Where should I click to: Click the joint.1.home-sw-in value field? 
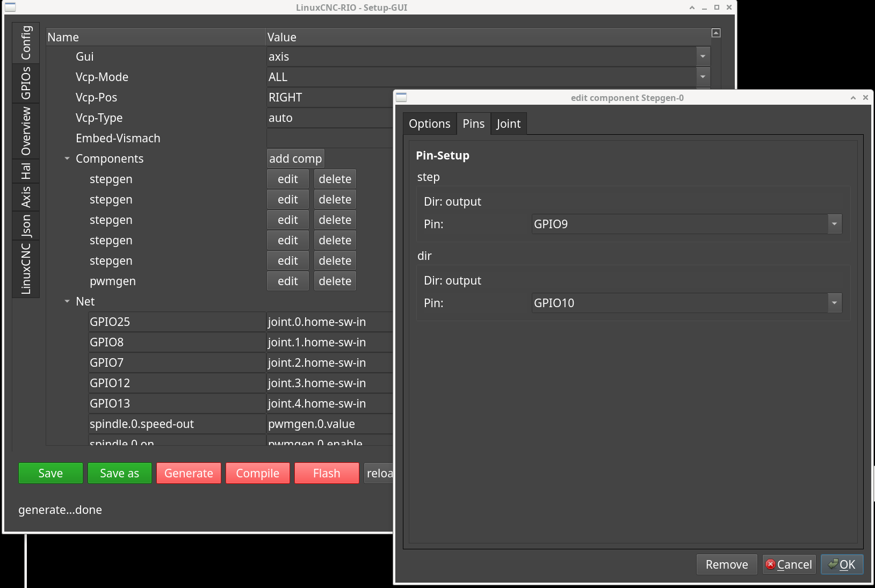pos(330,342)
